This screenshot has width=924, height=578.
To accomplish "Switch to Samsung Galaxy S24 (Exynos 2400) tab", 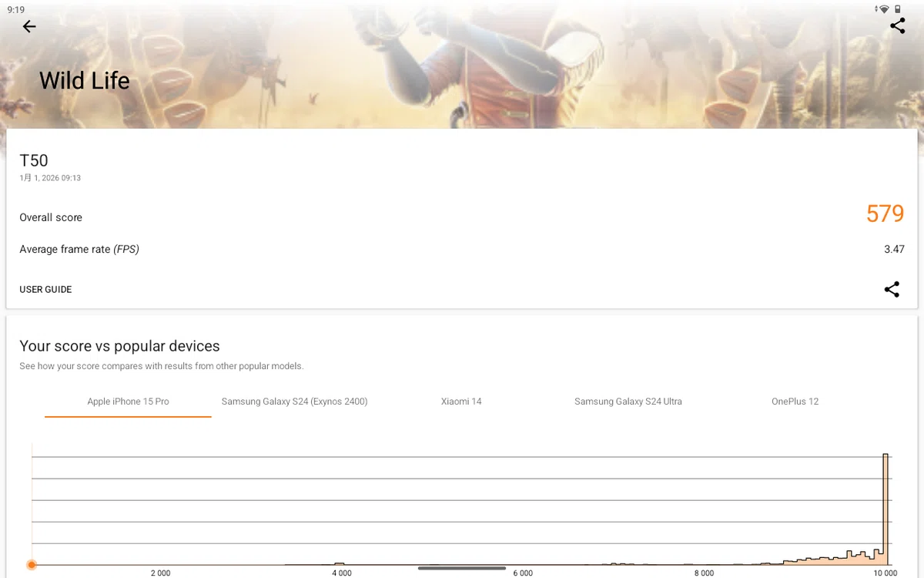I will [294, 402].
